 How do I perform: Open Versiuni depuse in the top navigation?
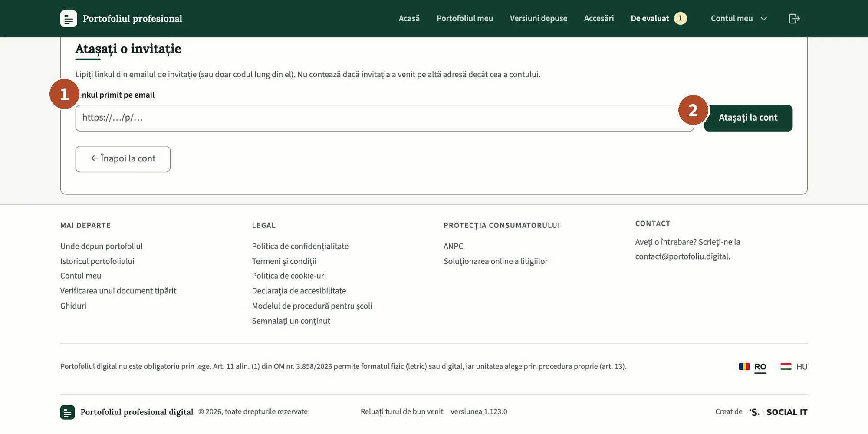point(539,18)
